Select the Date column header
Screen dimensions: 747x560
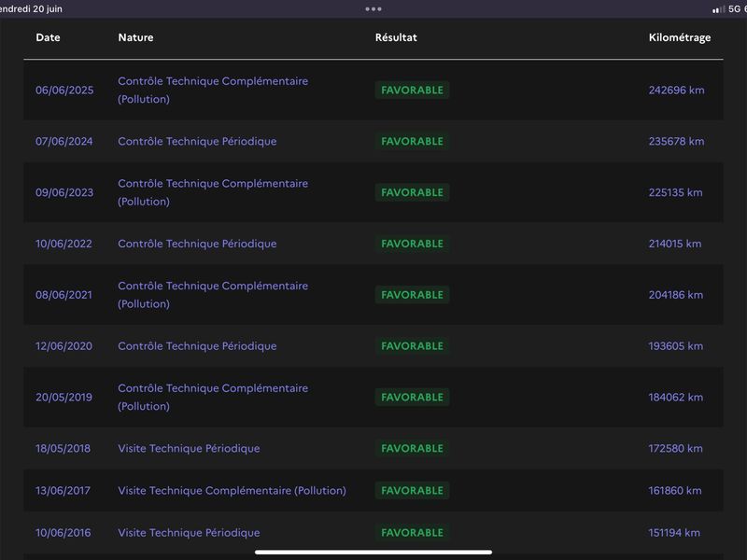pos(48,37)
